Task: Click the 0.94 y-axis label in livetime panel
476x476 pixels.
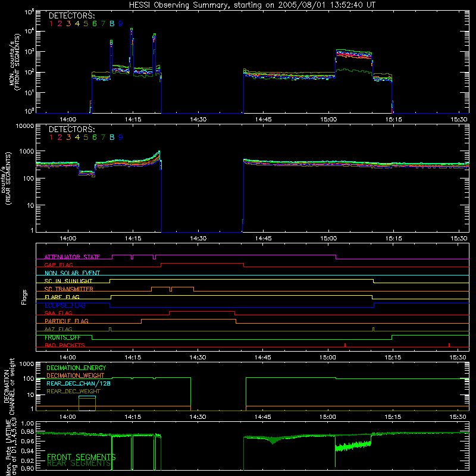Action: pos(27,451)
